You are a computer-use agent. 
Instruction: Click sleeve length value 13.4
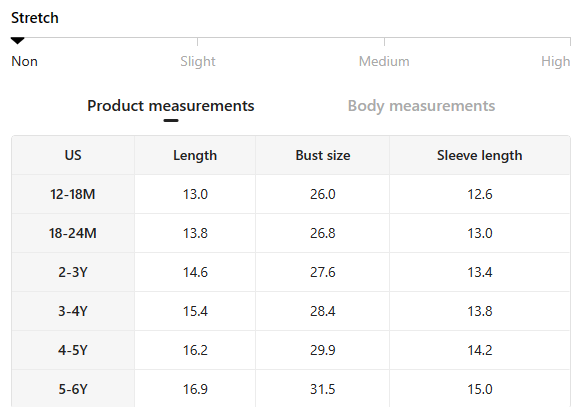coord(480,272)
